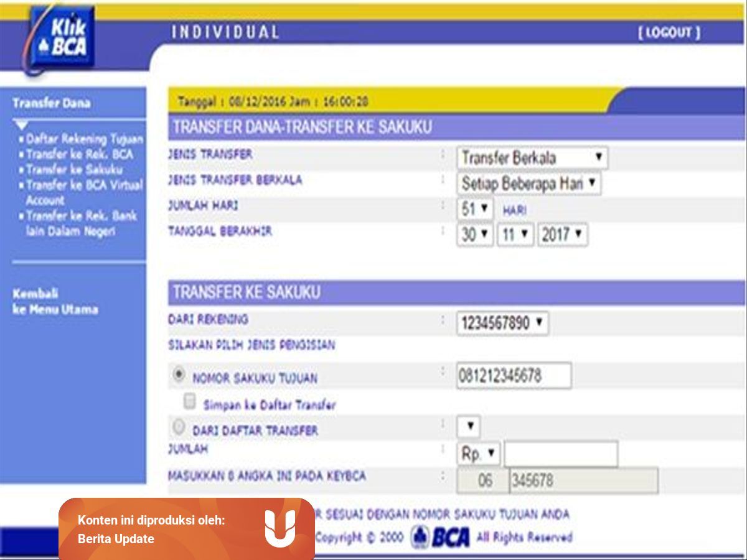Open Daftar Rekening Tujuan menu
Viewport: 747px width, 560px height.
coord(83,139)
